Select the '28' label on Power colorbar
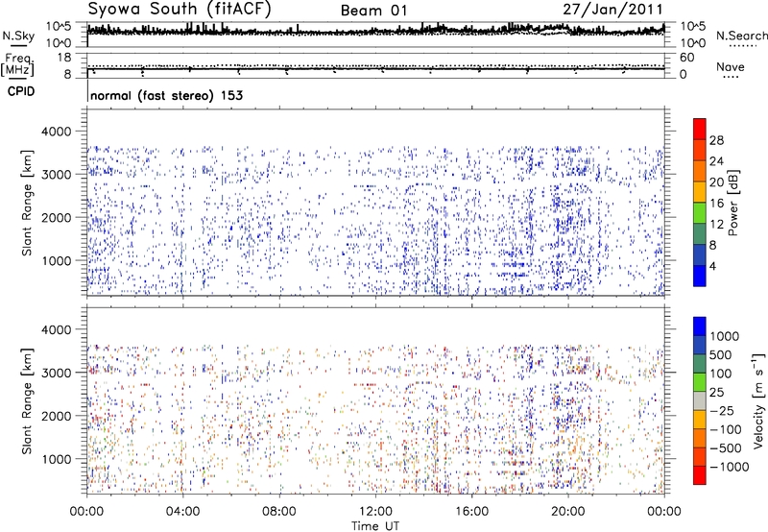This screenshot has height=532, width=768. pyautogui.click(x=716, y=140)
